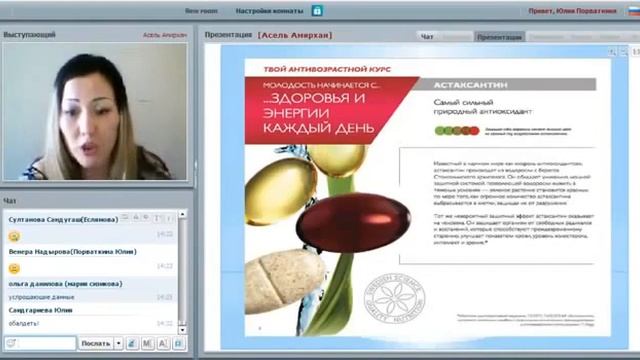This screenshot has width=640, height=360.
Task: Open emoticon picker in chat input
Action: [11, 343]
